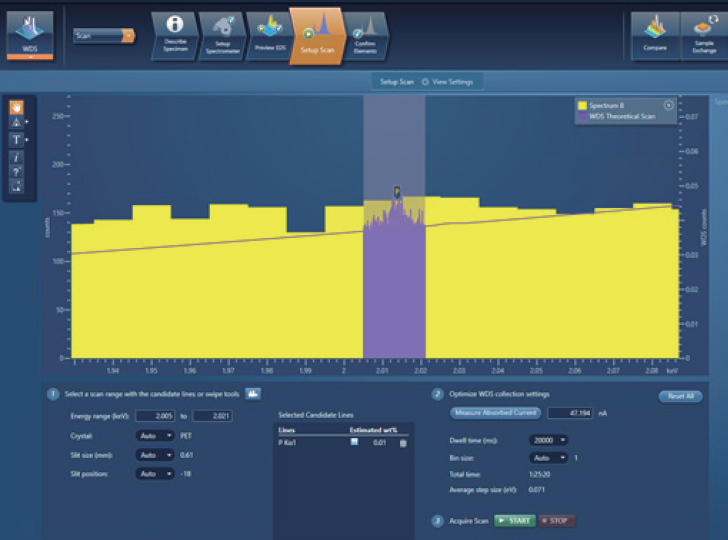Open Sample Exchange
The image size is (728, 540).
click(704, 35)
